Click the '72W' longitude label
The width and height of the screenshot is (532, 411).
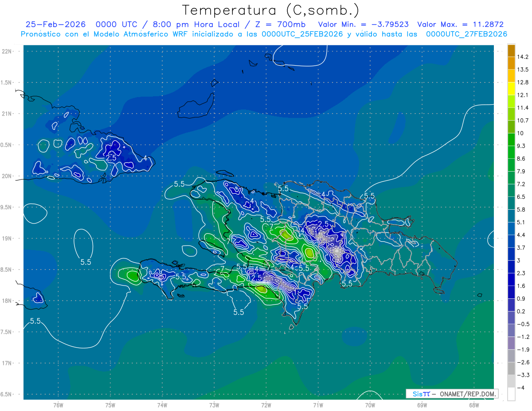point(266,405)
